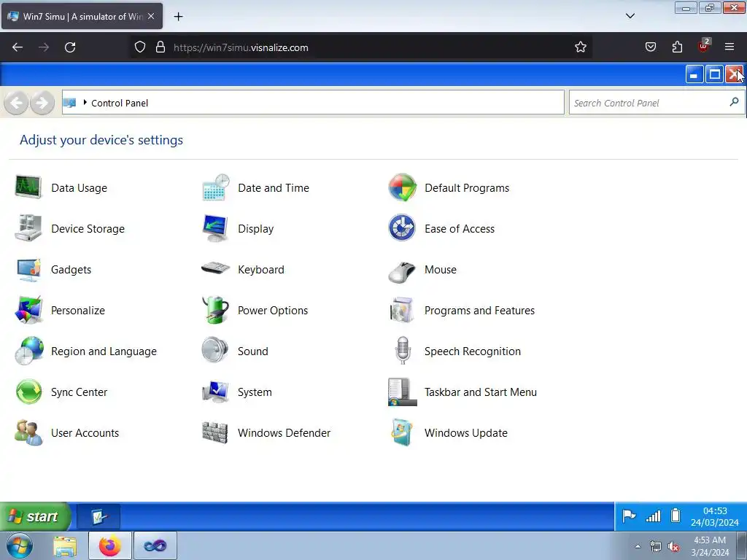The image size is (747, 560).
Task: Show hidden host system tray icons
Action: (638, 546)
